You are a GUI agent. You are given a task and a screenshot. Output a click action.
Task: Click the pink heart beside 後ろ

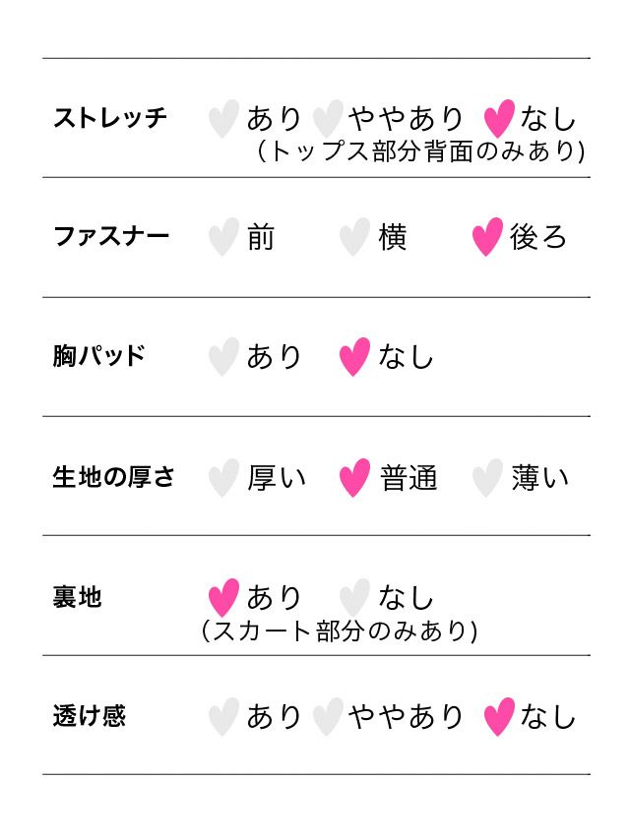[487, 237]
